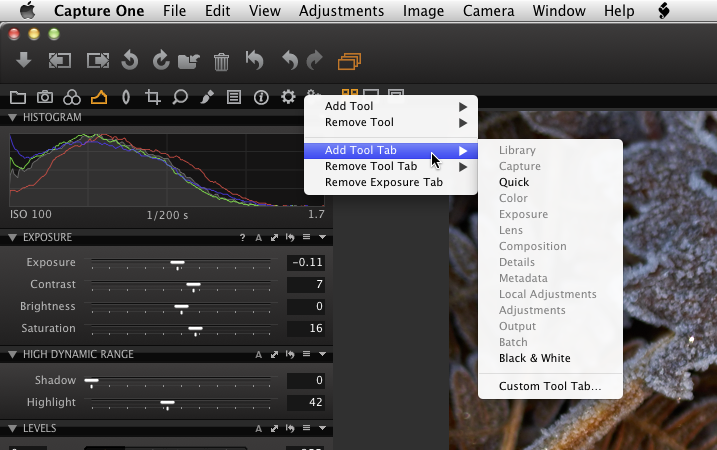Viewport: 717px width, 450px height.
Task: Click the Highlight value field 42
Action: [306, 402]
